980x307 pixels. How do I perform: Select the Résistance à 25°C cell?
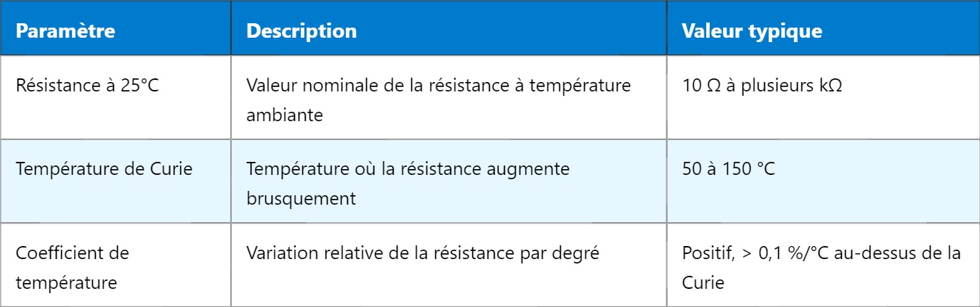(x=87, y=85)
